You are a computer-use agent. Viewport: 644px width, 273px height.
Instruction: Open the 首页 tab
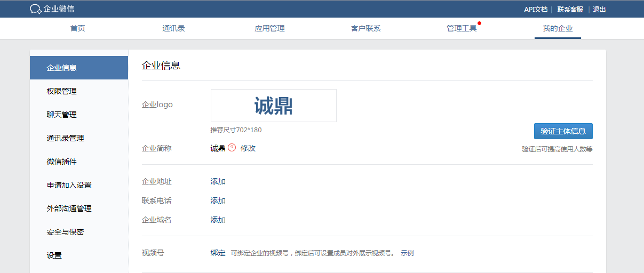click(x=78, y=28)
